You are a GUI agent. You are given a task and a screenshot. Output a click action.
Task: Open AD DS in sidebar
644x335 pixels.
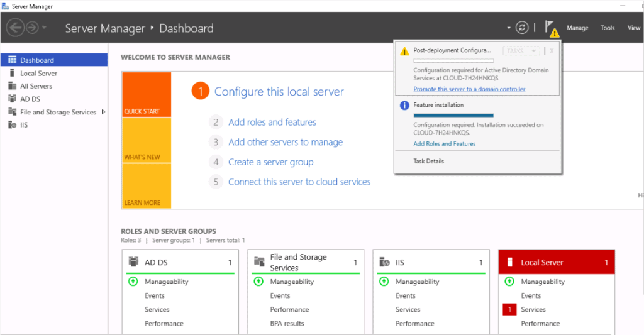click(30, 99)
